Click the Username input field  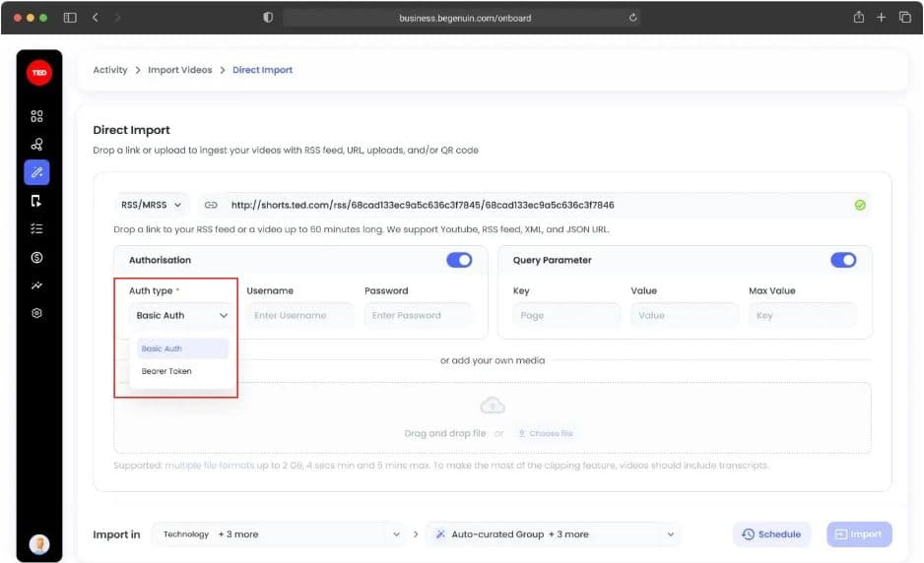299,316
